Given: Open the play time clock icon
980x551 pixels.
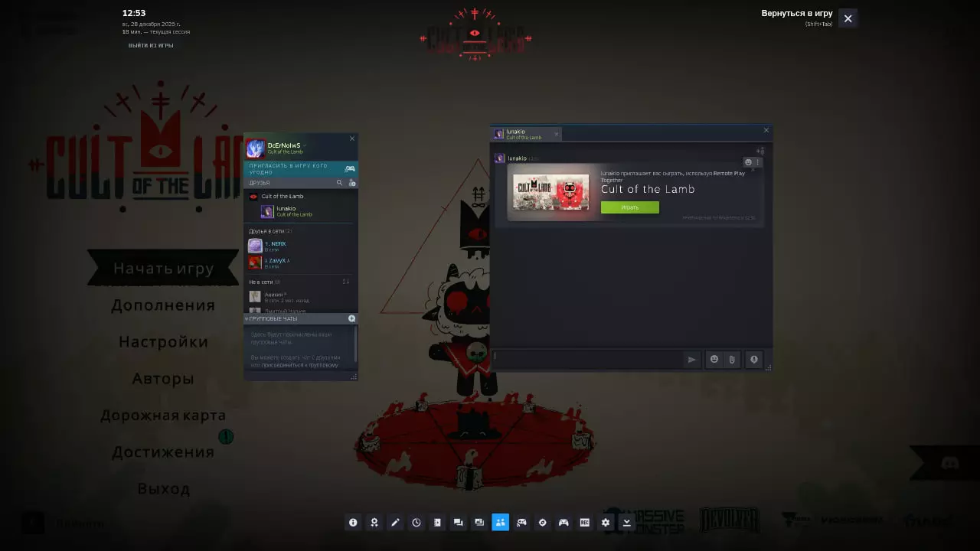Looking at the screenshot, I should [416, 523].
